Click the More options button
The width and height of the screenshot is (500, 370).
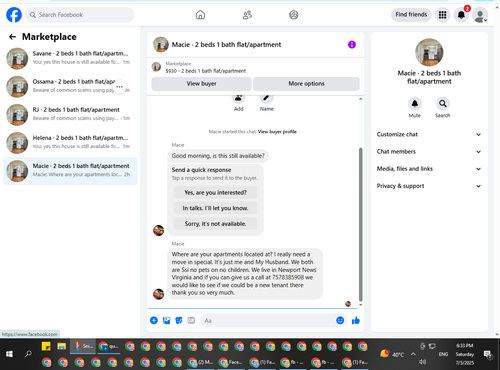point(306,84)
